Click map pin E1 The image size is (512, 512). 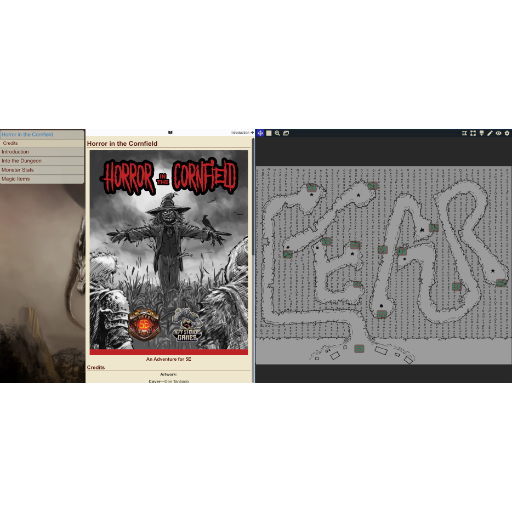click(457, 286)
